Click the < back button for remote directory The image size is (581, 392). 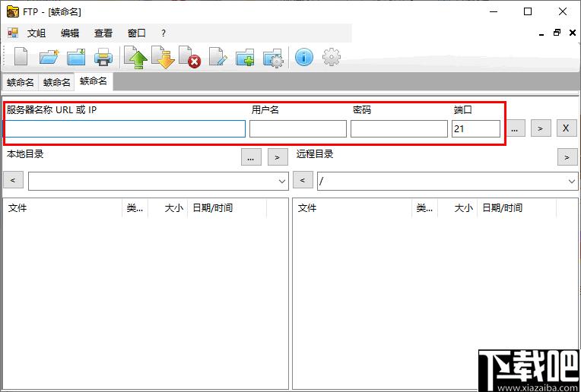click(303, 180)
